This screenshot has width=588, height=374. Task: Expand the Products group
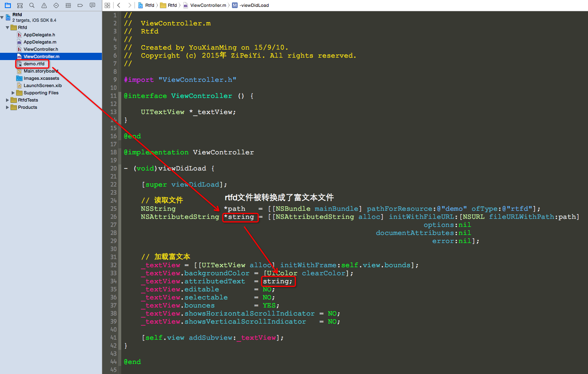click(8, 107)
